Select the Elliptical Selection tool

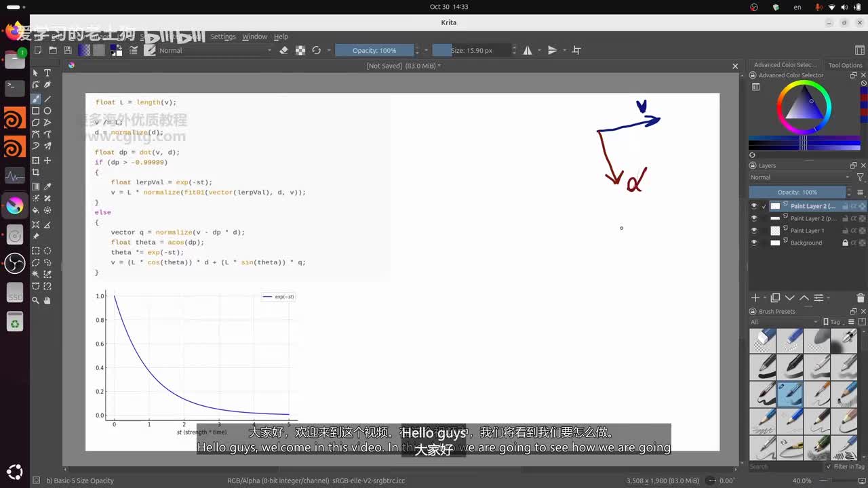(x=47, y=251)
